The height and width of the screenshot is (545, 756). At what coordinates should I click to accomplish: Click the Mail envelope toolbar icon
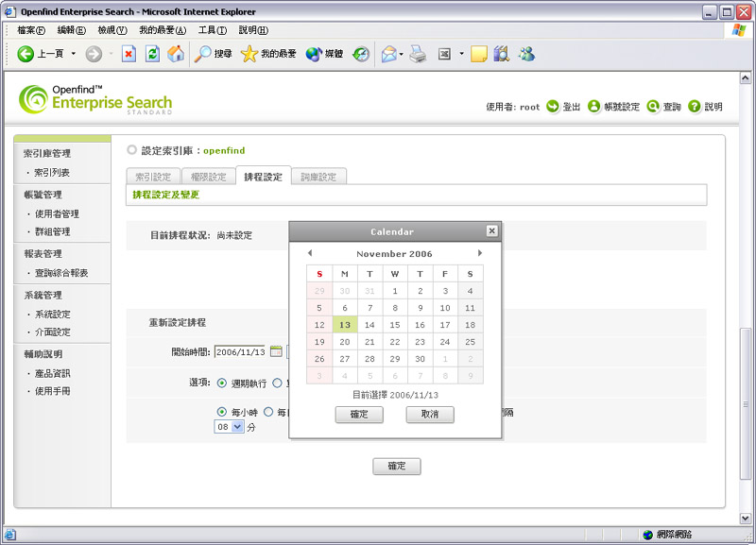pos(388,54)
